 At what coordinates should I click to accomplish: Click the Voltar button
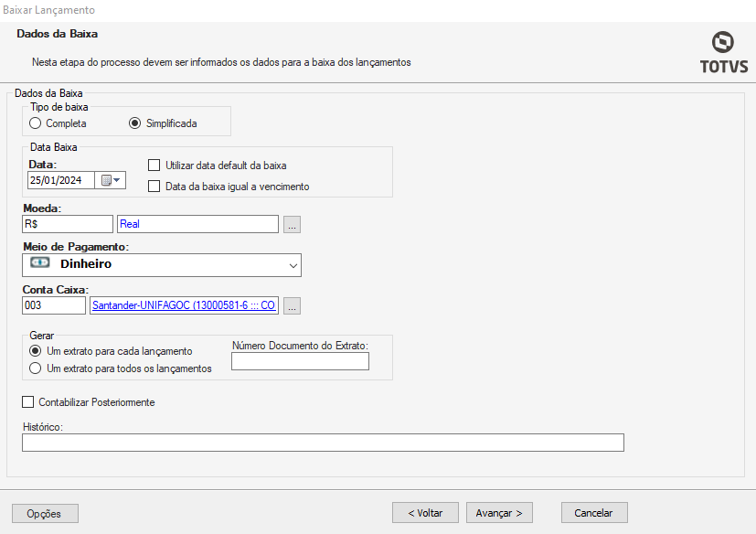click(x=425, y=513)
